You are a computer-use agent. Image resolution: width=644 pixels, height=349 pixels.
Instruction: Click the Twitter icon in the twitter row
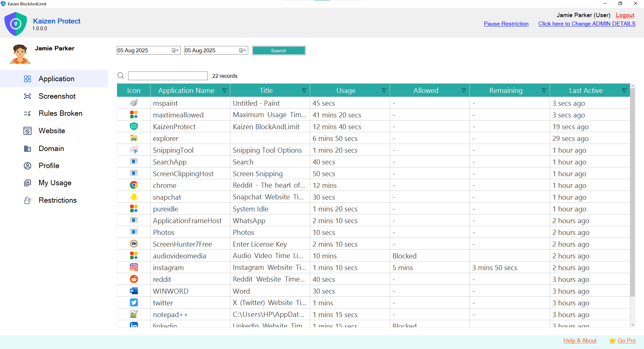pos(133,302)
